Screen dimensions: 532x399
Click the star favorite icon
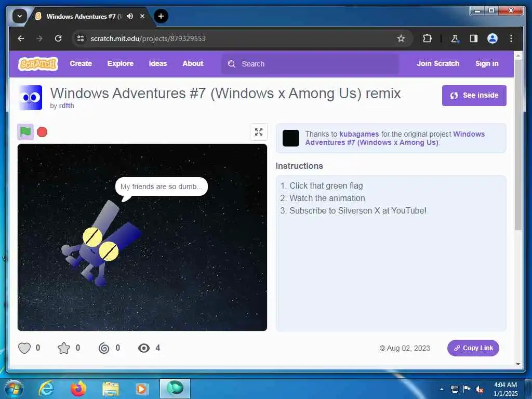(x=64, y=348)
